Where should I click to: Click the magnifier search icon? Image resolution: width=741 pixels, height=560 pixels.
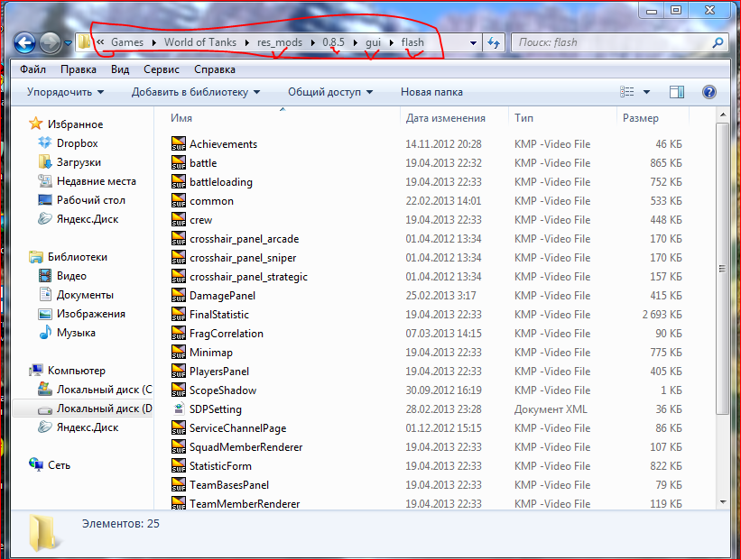click(718, 42)
